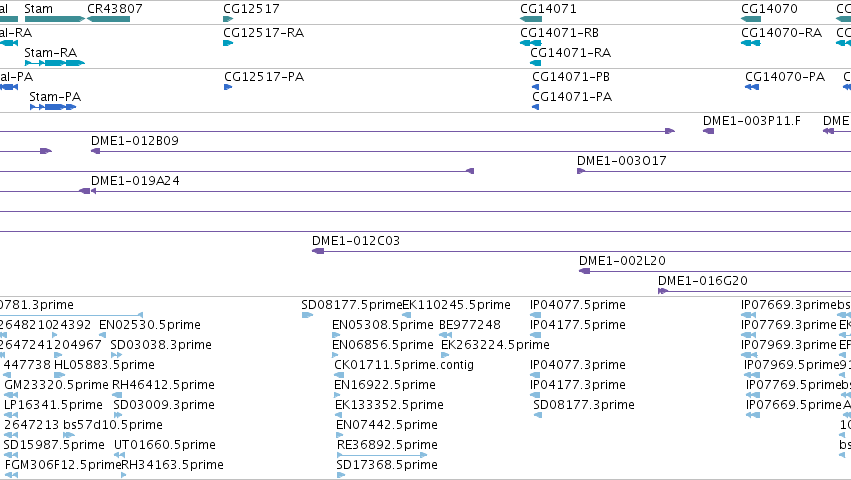The height and width of the screenshot is (480, 851).
Task: Click the CR43807 gene arrow glyph
Action: pyautogui.click(x=109, y=19)
